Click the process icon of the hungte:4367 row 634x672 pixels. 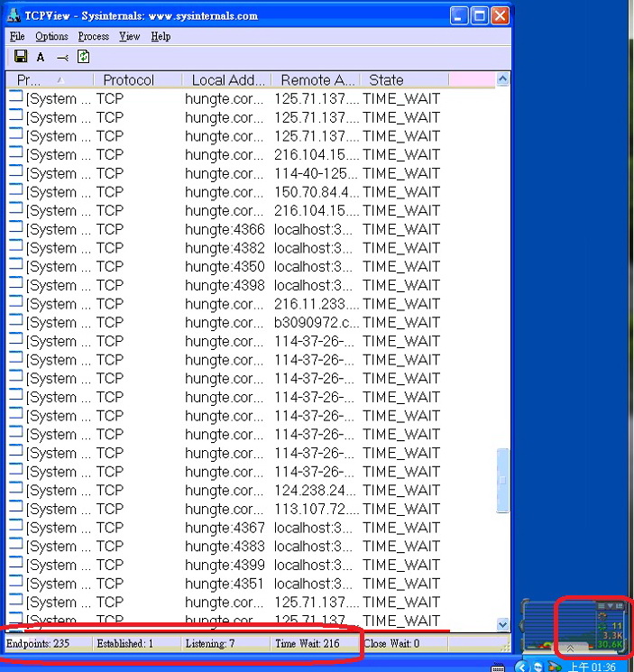[15, 526]
